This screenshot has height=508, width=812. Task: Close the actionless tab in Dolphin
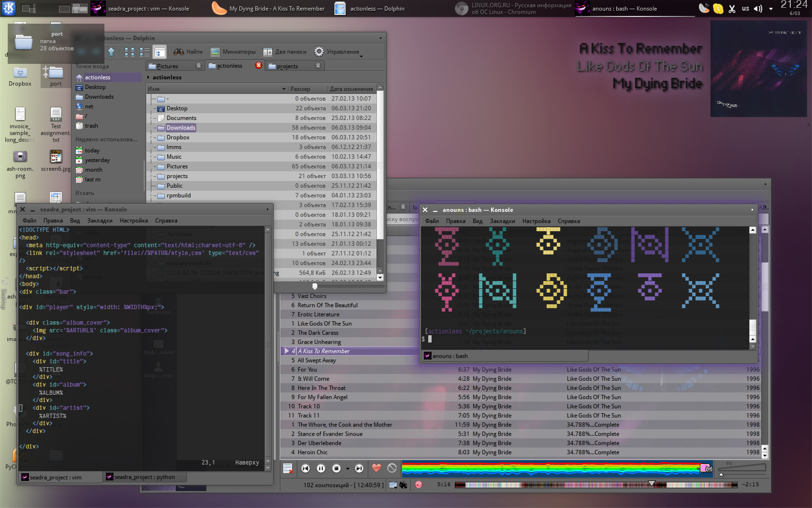(259, 65)
